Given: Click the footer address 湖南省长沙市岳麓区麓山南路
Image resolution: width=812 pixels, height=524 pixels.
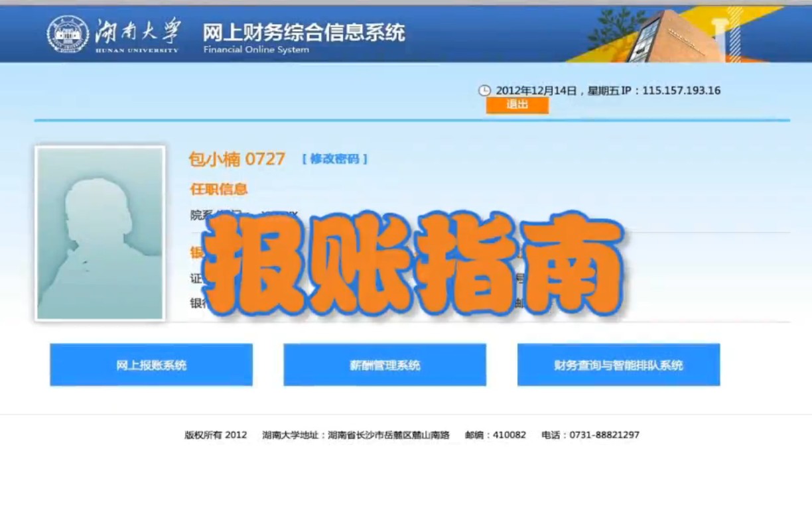Looking at the screenshot, I should (389, 435).
